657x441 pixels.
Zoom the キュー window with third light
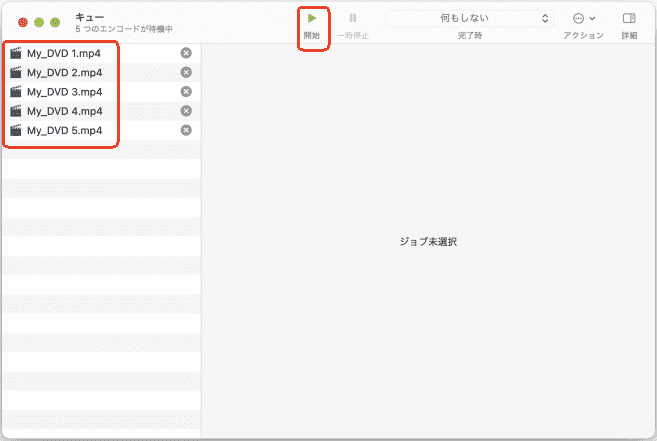point(55,22)
